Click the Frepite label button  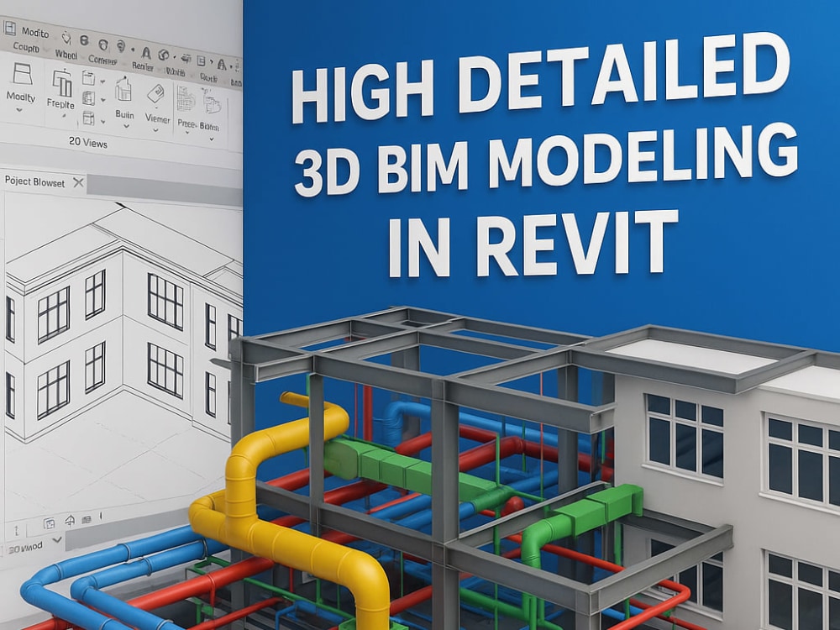point(60,104)
